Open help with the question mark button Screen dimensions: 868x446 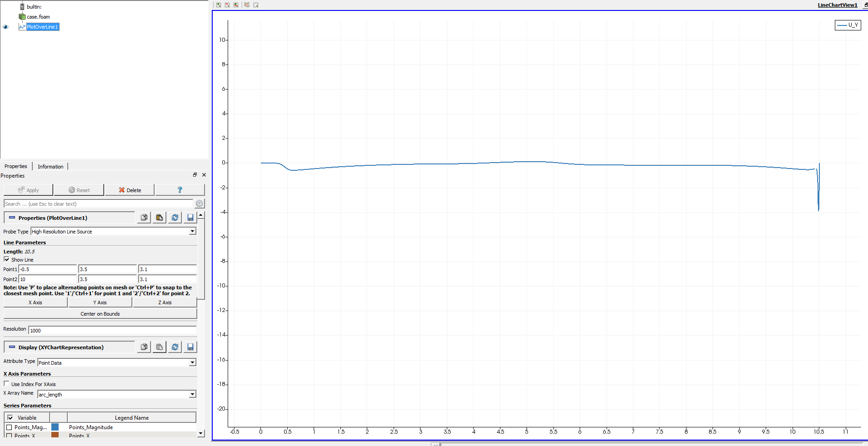pyautogui.click(x=180, y=190)
